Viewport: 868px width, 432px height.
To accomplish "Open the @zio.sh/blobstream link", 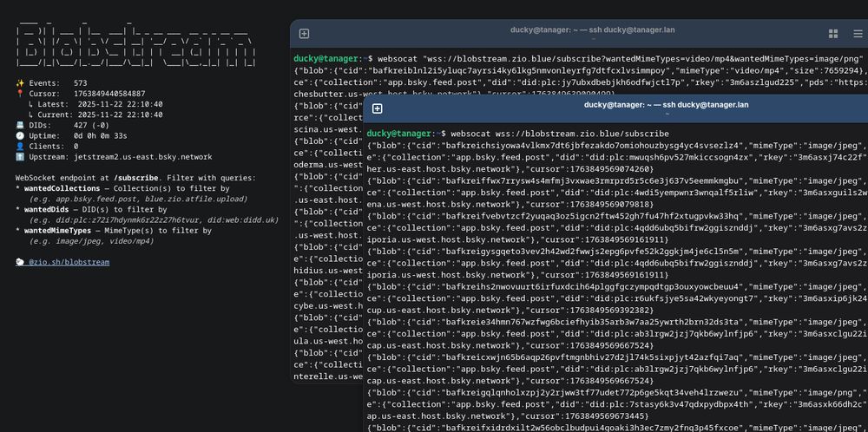I will (x=62, y=262).
